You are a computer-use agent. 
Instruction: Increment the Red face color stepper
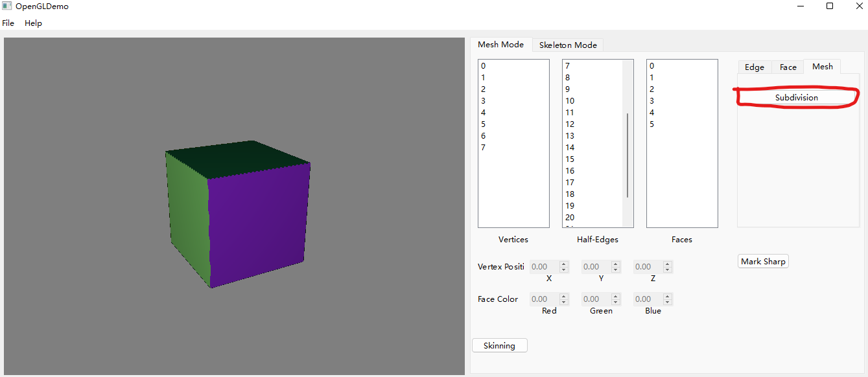(x=563, y=296)
